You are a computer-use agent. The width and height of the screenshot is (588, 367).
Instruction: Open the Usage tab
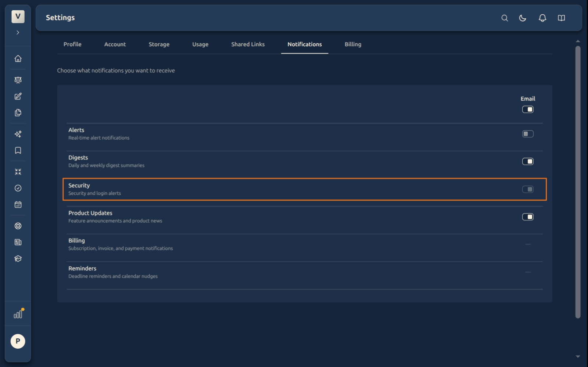pyautogui.click(x=200, y=44)
